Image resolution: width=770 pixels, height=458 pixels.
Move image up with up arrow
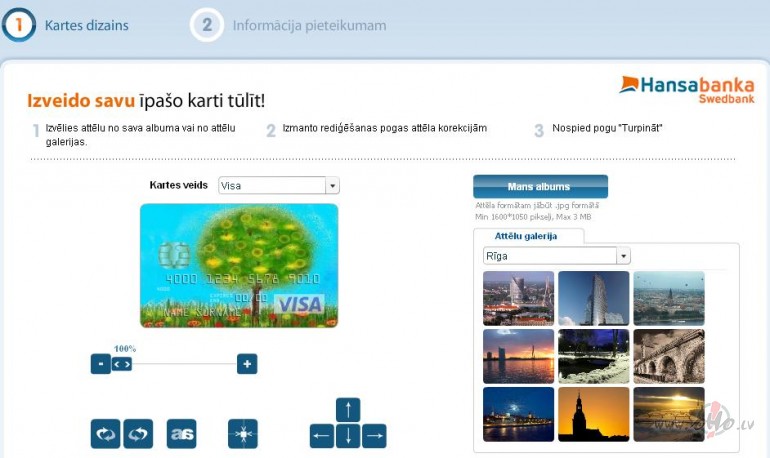[348, 410]
